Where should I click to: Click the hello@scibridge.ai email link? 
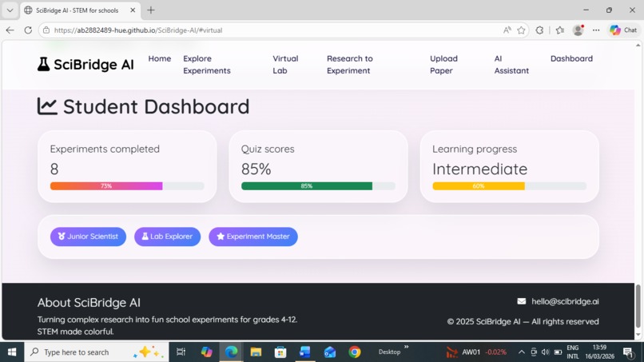(565, 301)
